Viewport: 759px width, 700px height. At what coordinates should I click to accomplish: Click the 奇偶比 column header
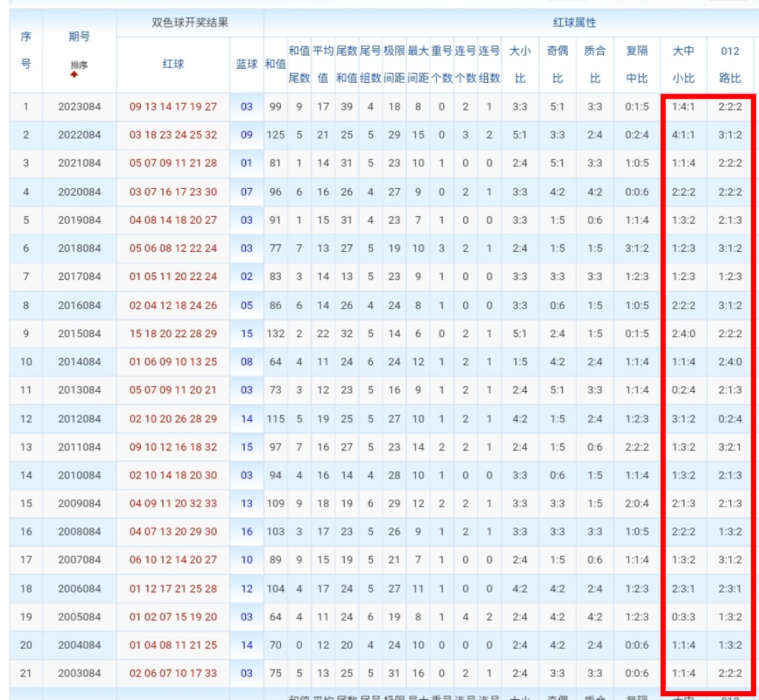coord(557,64)
